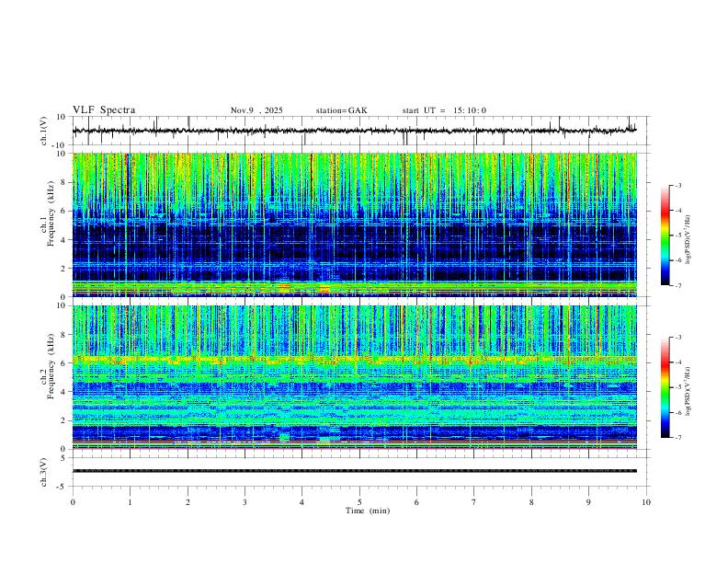Click time axis tick label '7'
This screenshot has width=728, height=563.
click(x=474, y=502)
